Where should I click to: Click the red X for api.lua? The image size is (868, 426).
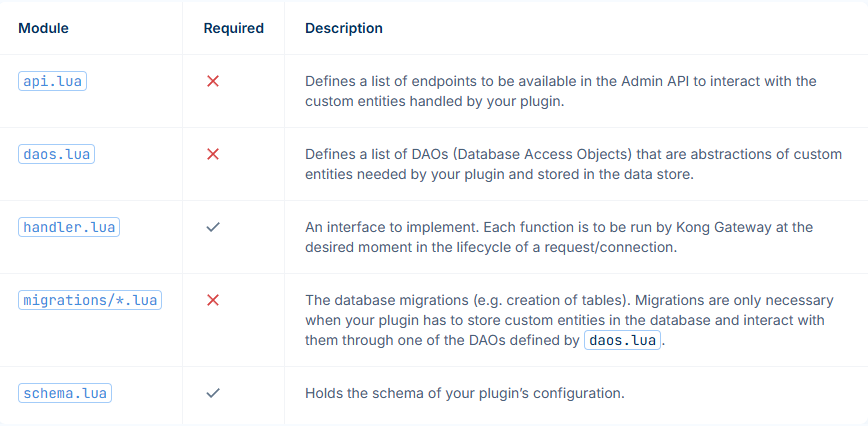(x=212, y=81)
